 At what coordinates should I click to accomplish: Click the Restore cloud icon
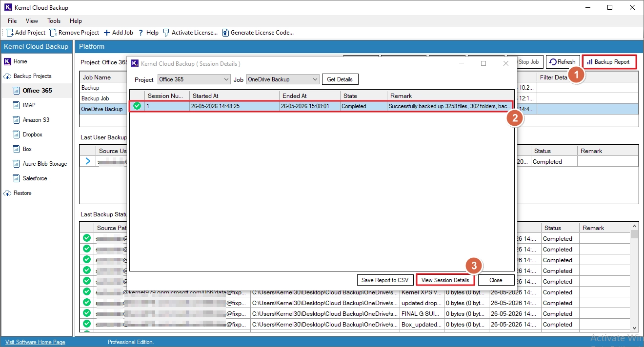[7, 193]
